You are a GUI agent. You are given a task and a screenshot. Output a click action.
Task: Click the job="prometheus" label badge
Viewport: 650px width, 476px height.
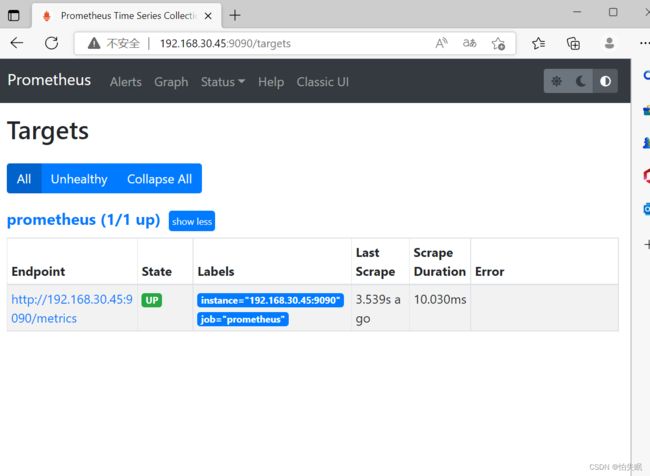[x=243, y=319]
